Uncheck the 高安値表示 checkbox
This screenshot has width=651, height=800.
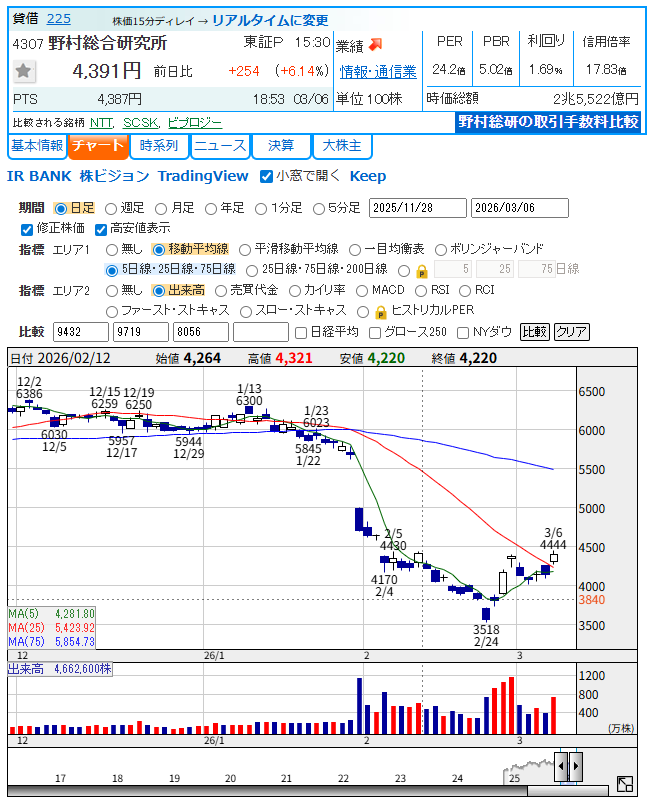[101, 229]
